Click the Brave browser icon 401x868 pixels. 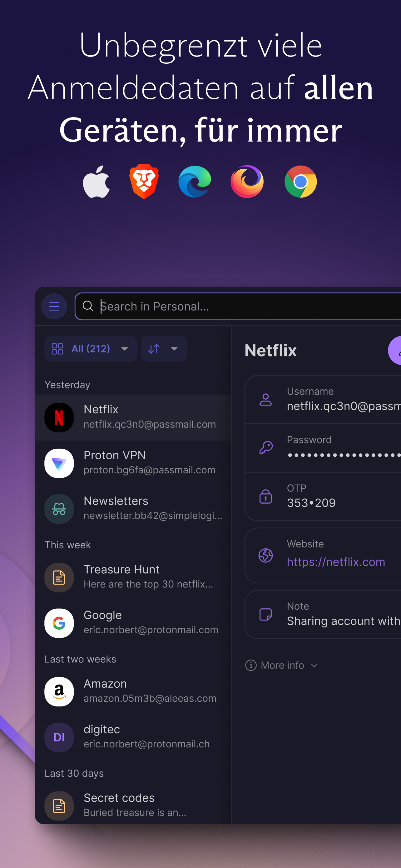click(144, 182)
